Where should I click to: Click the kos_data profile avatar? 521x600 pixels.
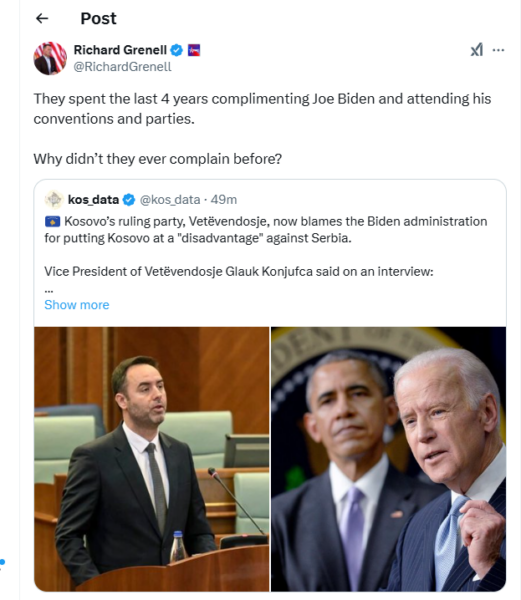pos(54,199)
